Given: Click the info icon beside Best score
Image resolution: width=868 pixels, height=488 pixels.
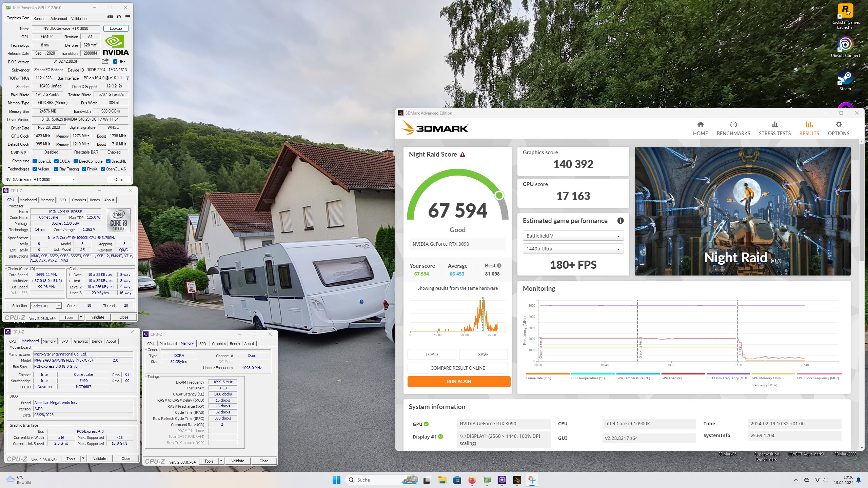Looking at the screenshot, I should pos(499,266).
